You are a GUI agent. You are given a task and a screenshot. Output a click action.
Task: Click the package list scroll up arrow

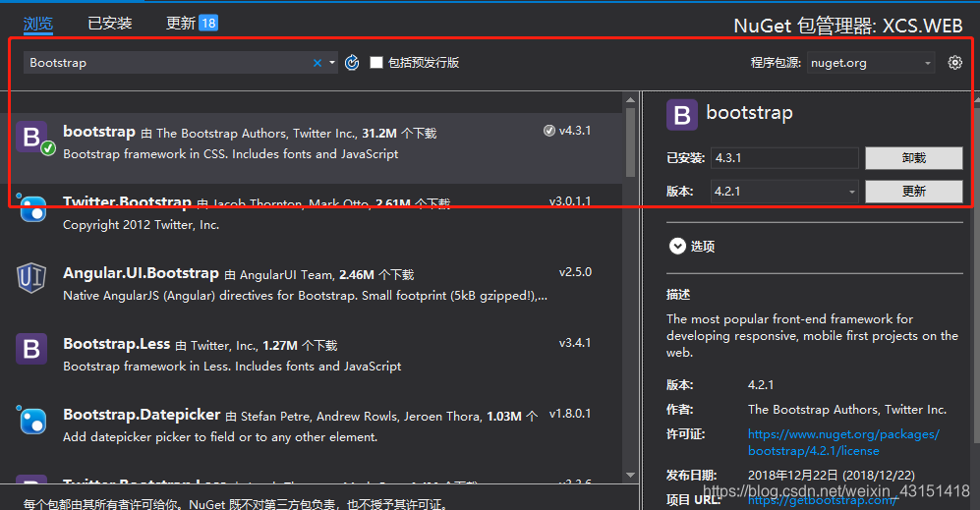pyautogui.click(x=631, y=100)
